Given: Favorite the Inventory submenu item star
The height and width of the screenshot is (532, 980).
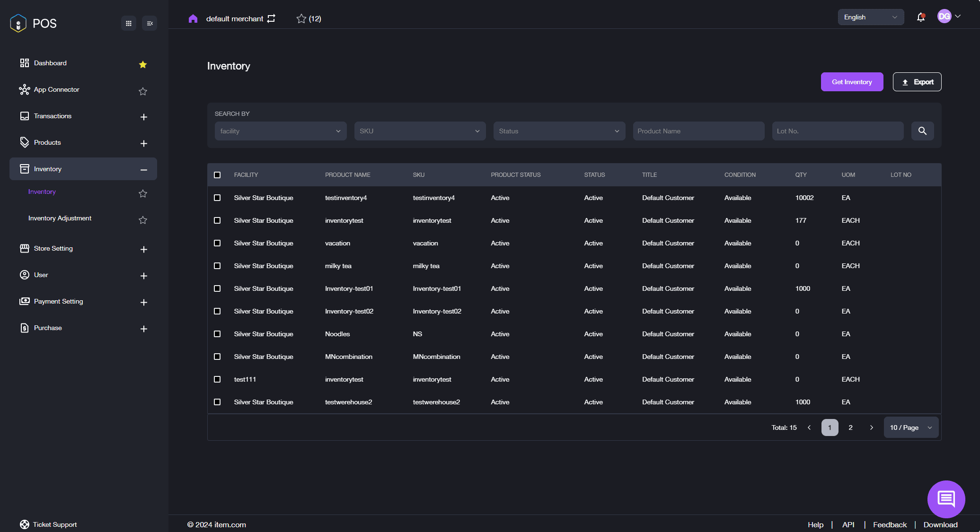Looking at the screenshot, I should 143,193.
